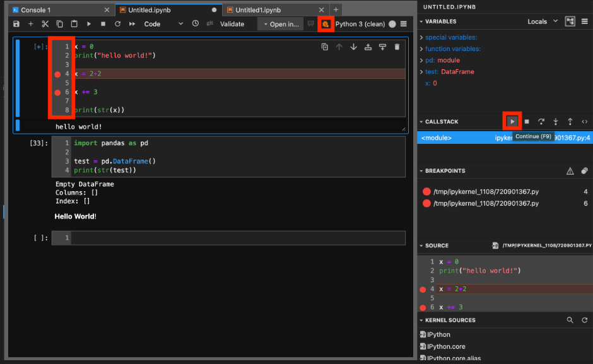Interrupt the kernel with the stop icon
The width and height of the screenshot is (593, 364).
tap(103, 24)
